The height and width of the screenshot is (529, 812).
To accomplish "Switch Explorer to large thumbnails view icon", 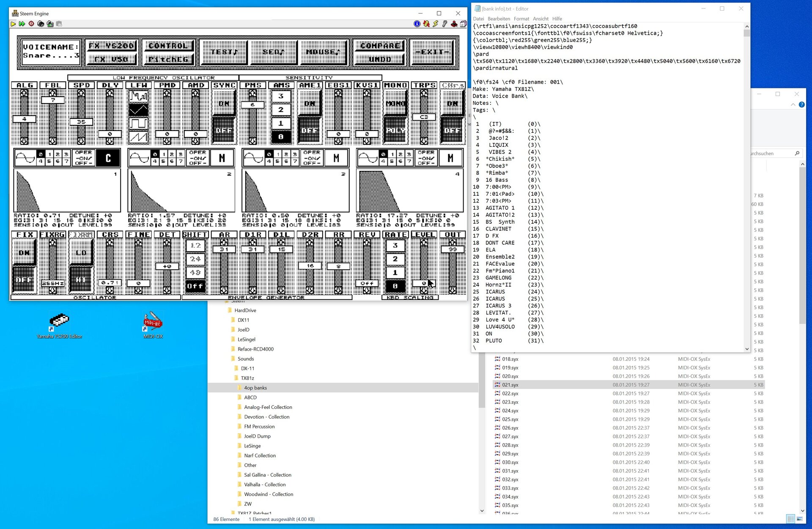I will [x=800, y=518].
